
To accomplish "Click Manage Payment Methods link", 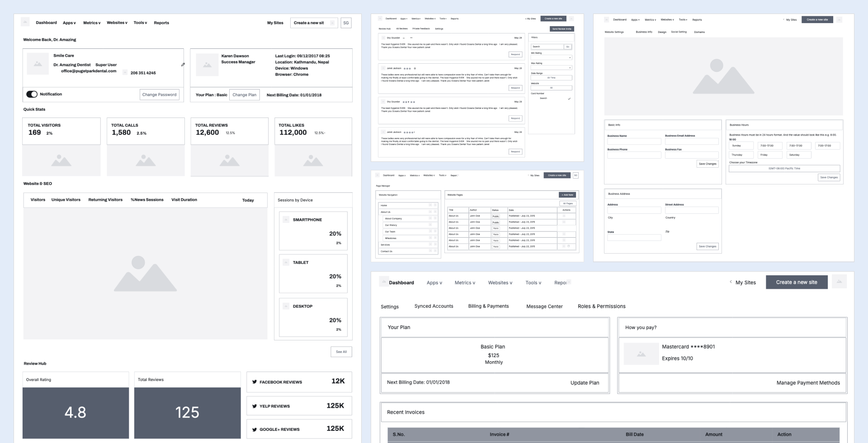I will pyautogui.click(x=808, y=382).
